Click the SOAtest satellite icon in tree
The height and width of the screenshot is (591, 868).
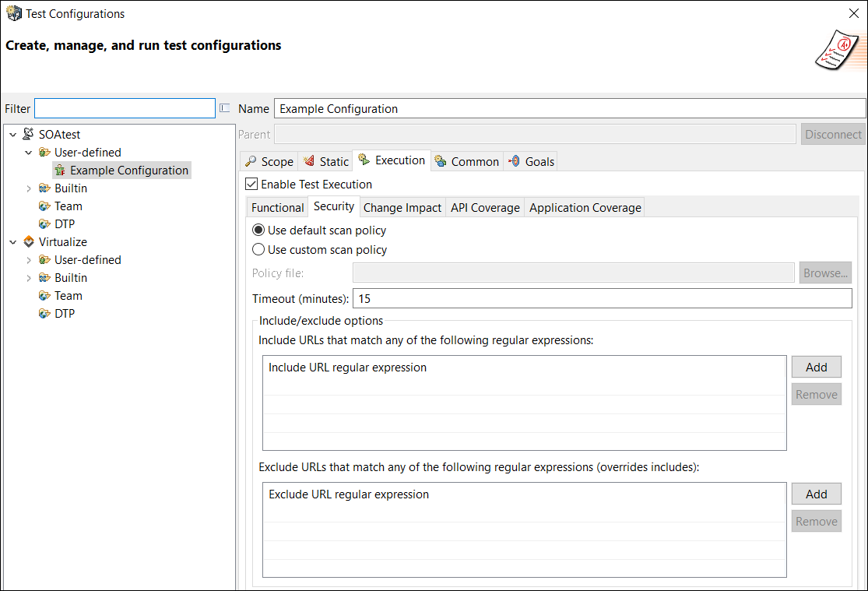click(28, 134)
